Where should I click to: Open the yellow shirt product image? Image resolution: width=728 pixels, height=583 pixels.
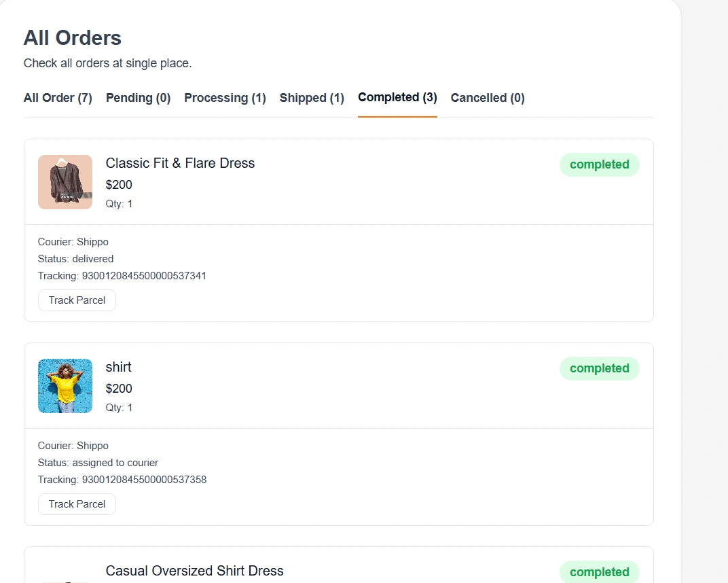[65, 386]
